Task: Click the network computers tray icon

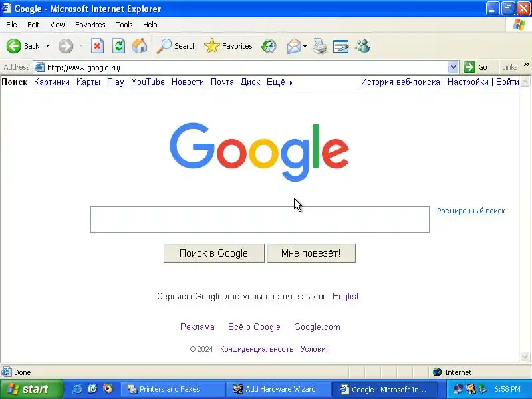Action: click(x=458, y=389)
